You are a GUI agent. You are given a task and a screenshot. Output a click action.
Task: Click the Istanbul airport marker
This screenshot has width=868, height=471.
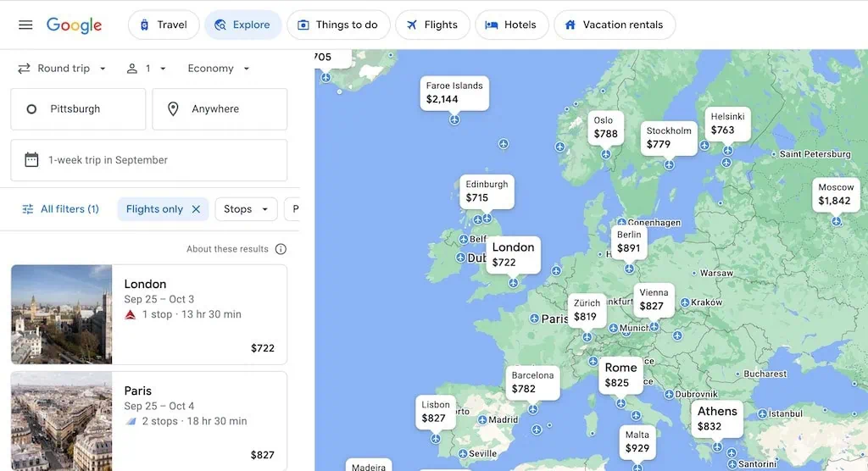point(762,413)
